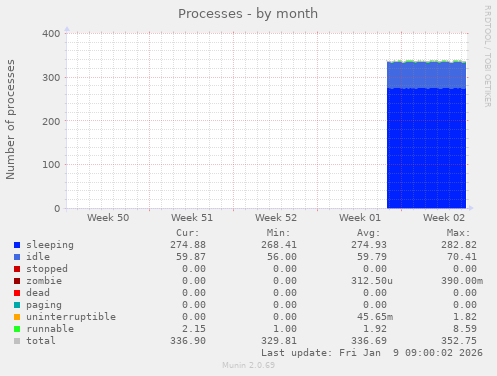Click the 'uninterruptible' legend label
497x376 pixels.
click(71, 317)
